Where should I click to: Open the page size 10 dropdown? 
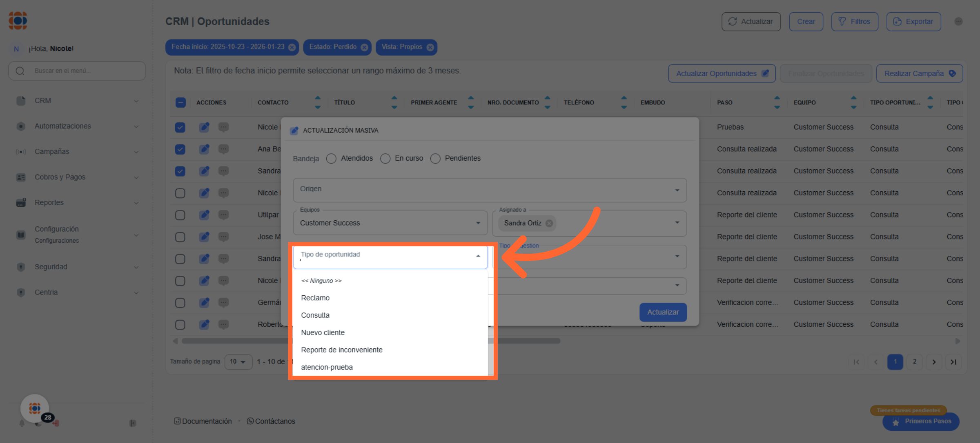pos(238,362)
